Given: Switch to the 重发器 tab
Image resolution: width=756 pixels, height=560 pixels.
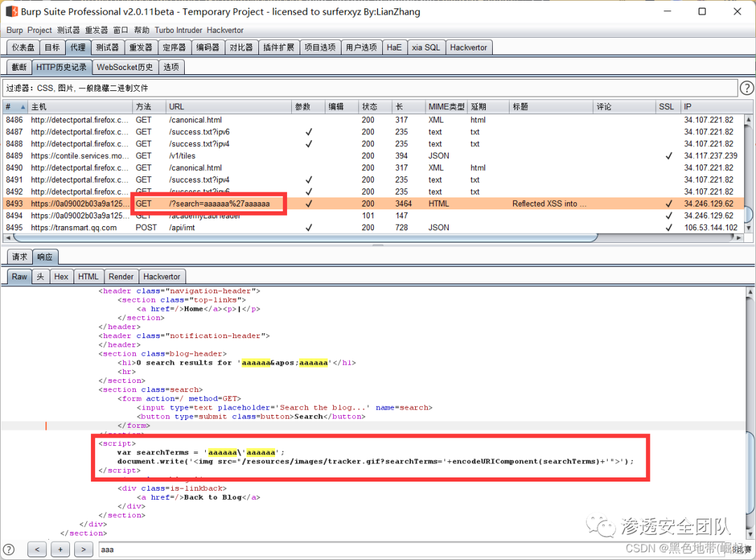Looking at the screenshot, I should point(141,48).
